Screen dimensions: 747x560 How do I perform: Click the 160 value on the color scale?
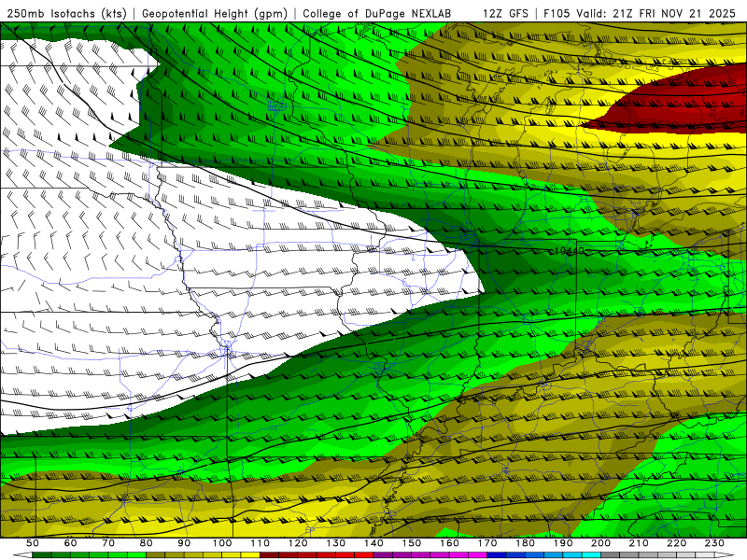449,543
